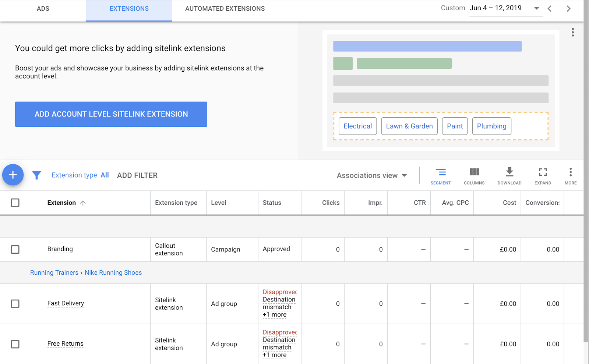The width and height of the screenshot is (589, 364).
Task: Click Add Account Level Sitelink Extension
Action: pos(111,114)
